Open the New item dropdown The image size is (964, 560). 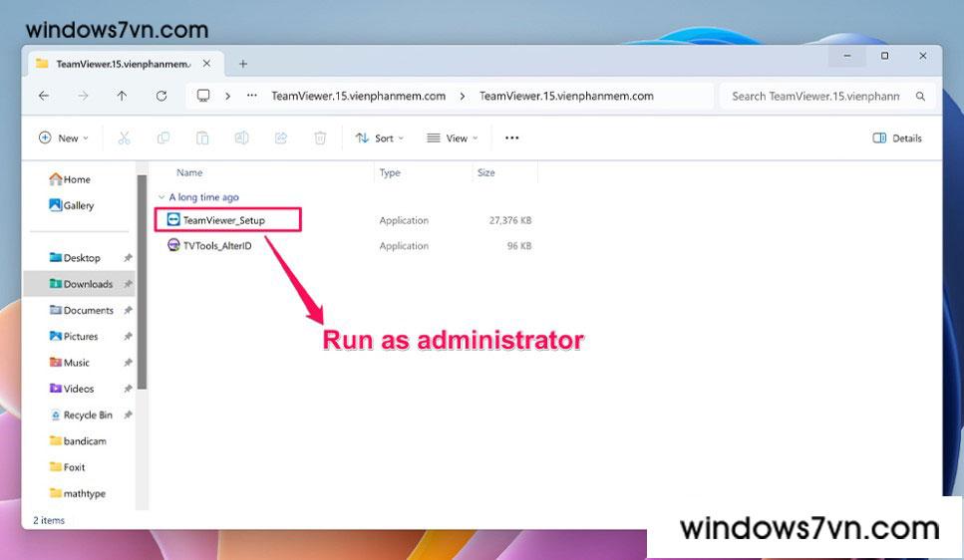coord(63,139)
